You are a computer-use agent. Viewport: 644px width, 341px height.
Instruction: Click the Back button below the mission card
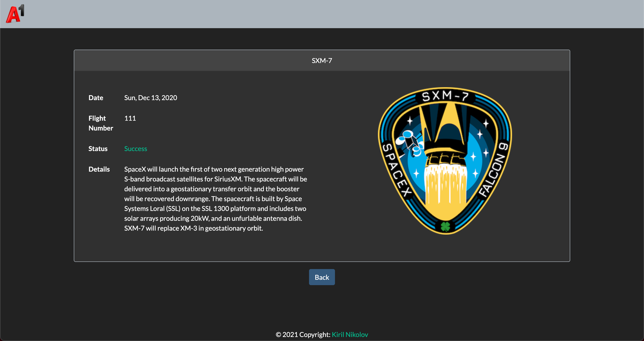click(x=322, y=277)
